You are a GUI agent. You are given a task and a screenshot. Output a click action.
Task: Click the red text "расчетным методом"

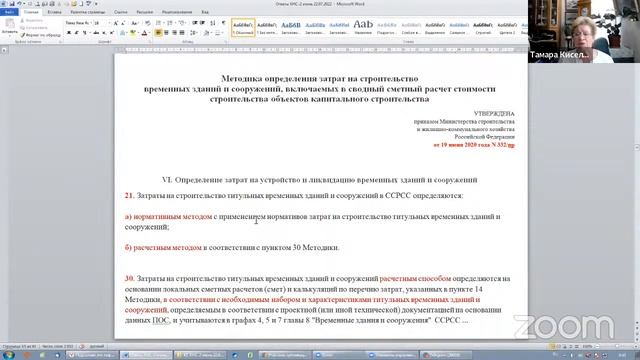[x=167, y=247]
